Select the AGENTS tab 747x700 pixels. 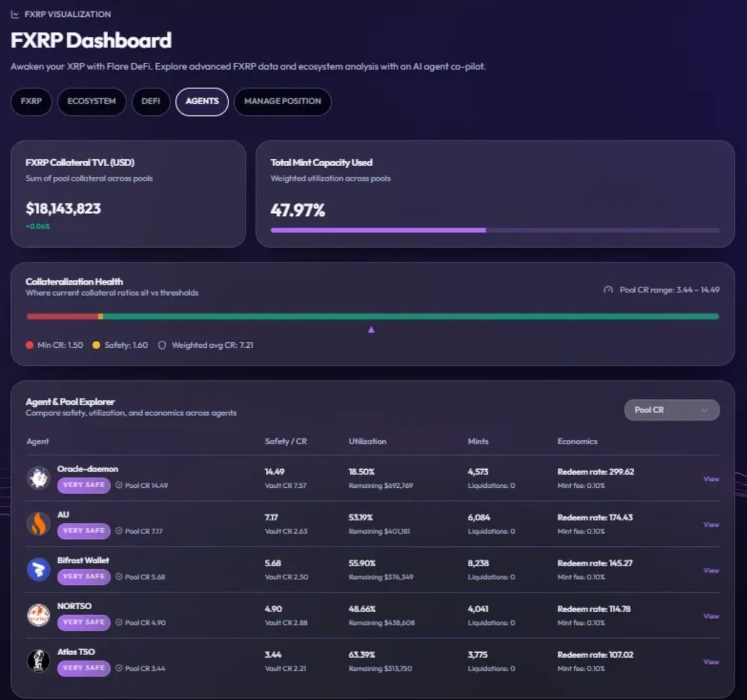pos(202,101)
